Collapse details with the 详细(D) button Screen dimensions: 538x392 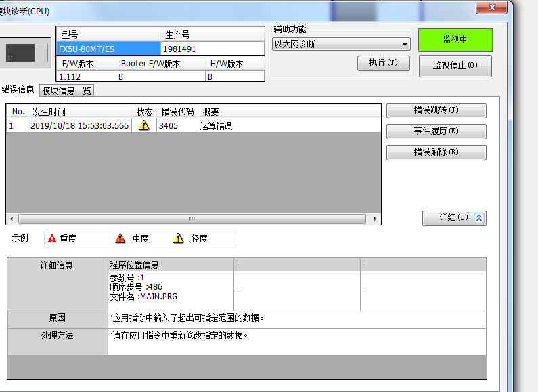click(x=453, y=218)
